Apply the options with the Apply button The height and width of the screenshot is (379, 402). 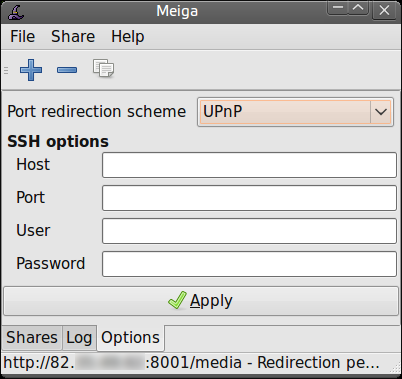(x=201, y=301)
